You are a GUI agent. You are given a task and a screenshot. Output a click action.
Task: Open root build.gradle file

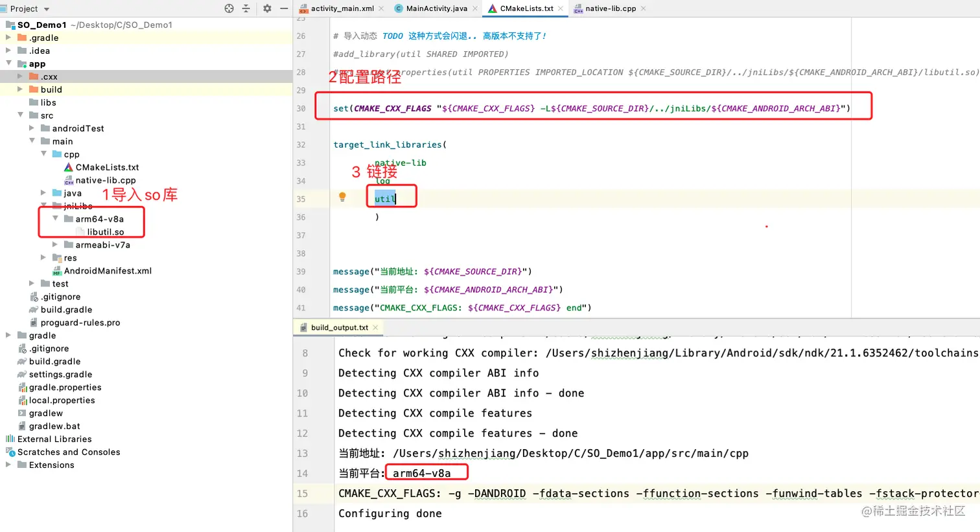54,362
